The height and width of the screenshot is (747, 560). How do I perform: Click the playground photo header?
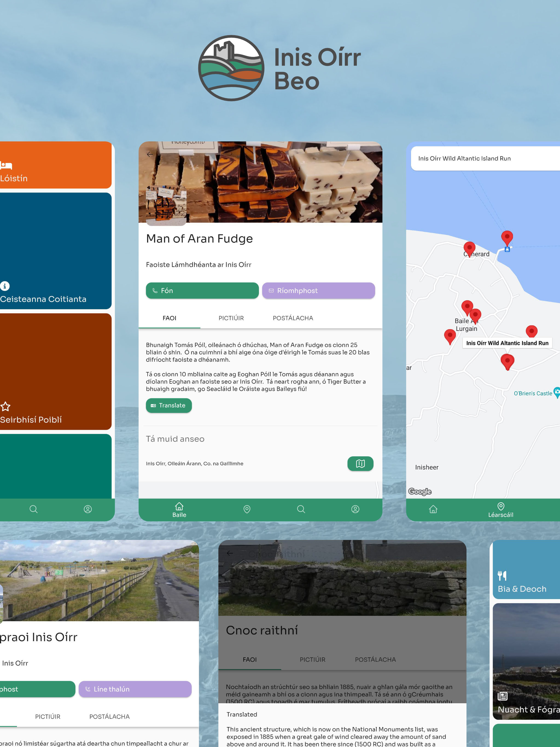point(99,580)
